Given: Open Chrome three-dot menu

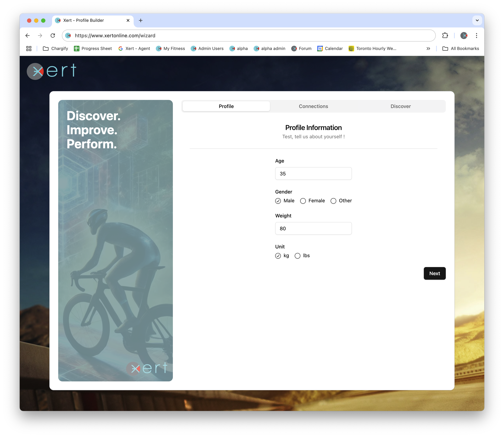Looking at the screenshot, I should [476, 36].
